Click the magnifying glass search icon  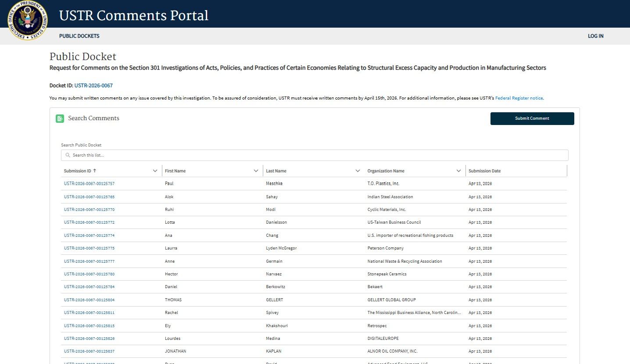tap(68, 155)
